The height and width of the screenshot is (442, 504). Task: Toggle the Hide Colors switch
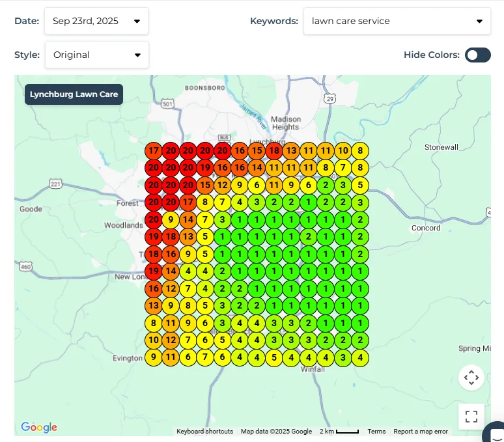tap(478, 55)
